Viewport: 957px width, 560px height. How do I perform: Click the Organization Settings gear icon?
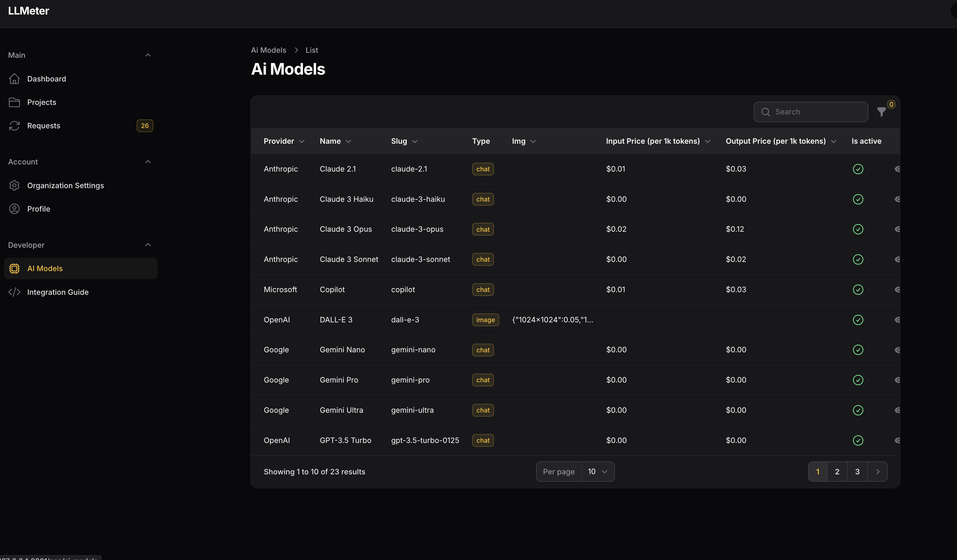click(15, 185)
